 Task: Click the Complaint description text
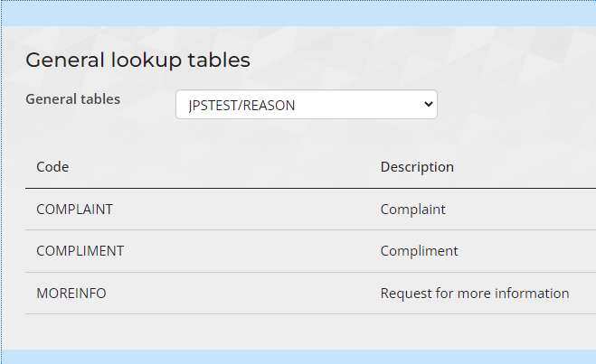tap(412, 209)
